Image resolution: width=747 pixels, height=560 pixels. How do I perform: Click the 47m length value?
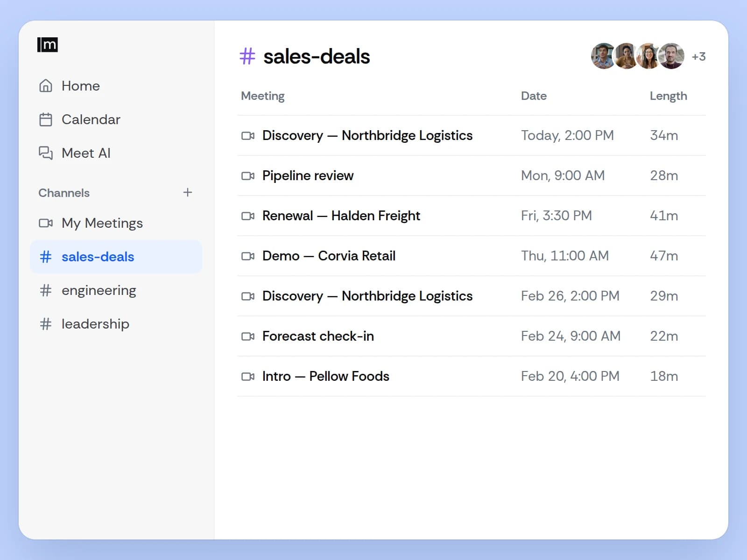coord(664,256)
